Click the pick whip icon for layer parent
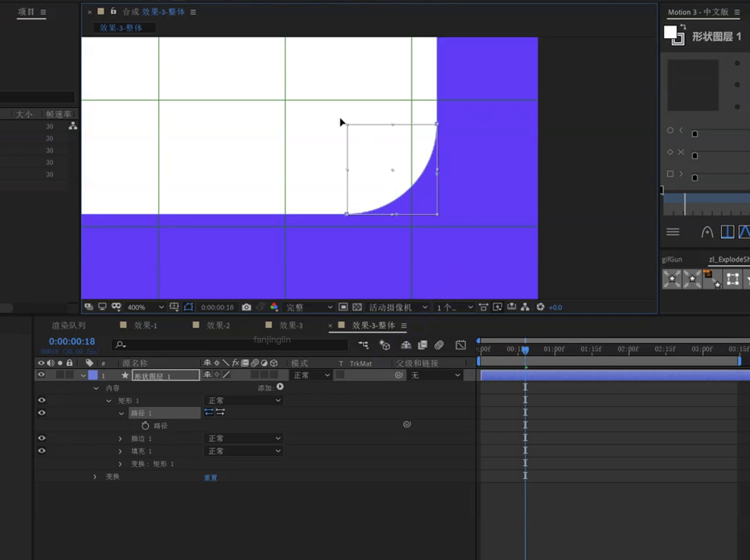 tap(399, 375)
